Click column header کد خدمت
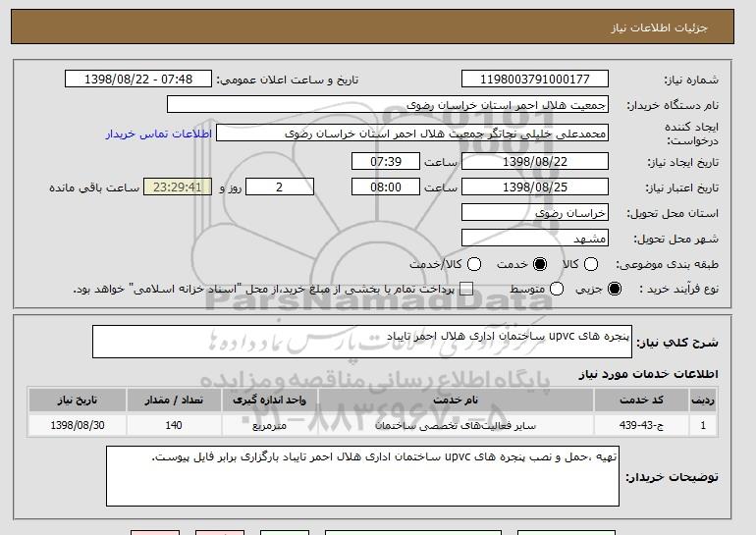This screenshot has width=756, height=535. point(641,401)
